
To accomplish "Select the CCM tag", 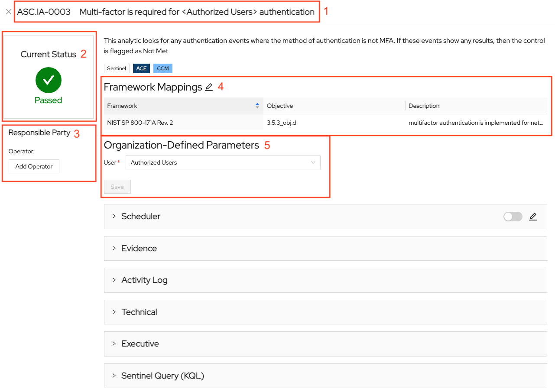I will tap(163, 68).
